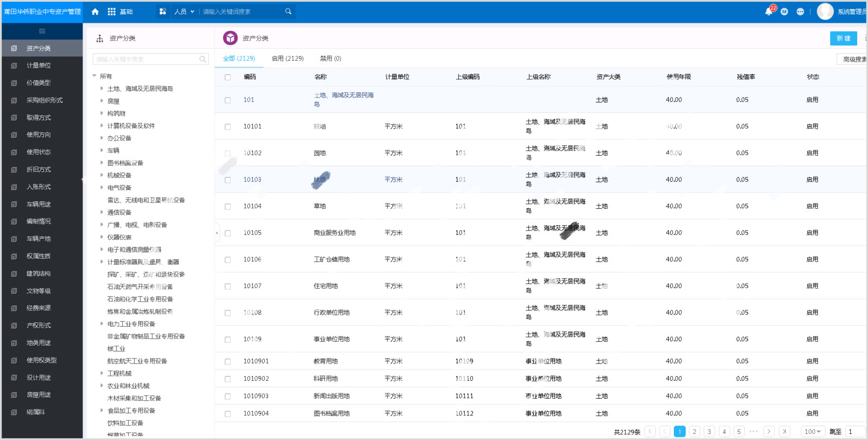Click the 高级搜索 button
868x440 pixels.
pos(852,59)
